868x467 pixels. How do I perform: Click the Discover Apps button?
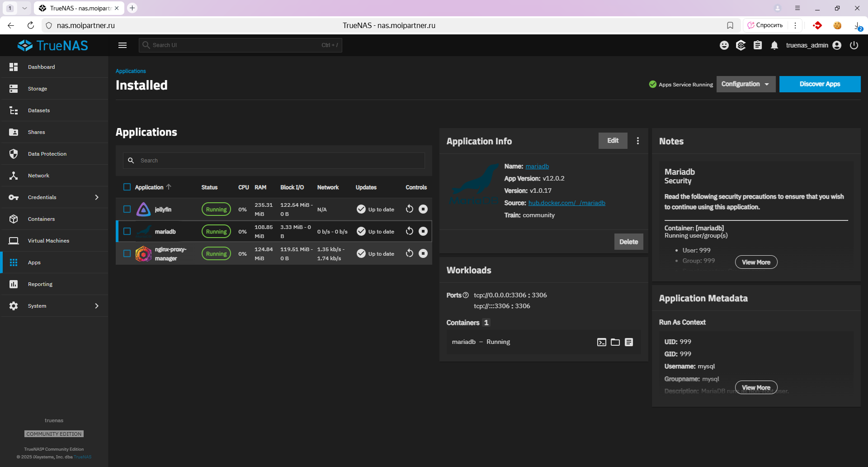(819, 84)
